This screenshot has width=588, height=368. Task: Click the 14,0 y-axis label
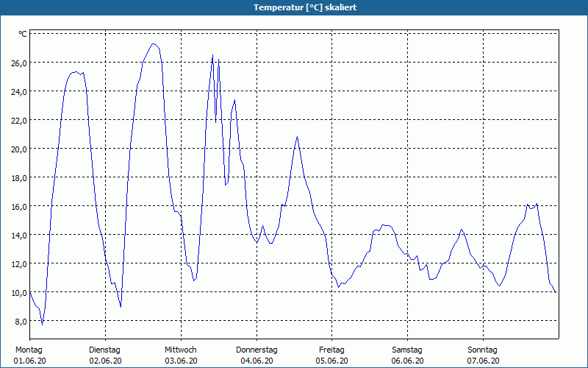pyautogui.click(x=19, y=236)
